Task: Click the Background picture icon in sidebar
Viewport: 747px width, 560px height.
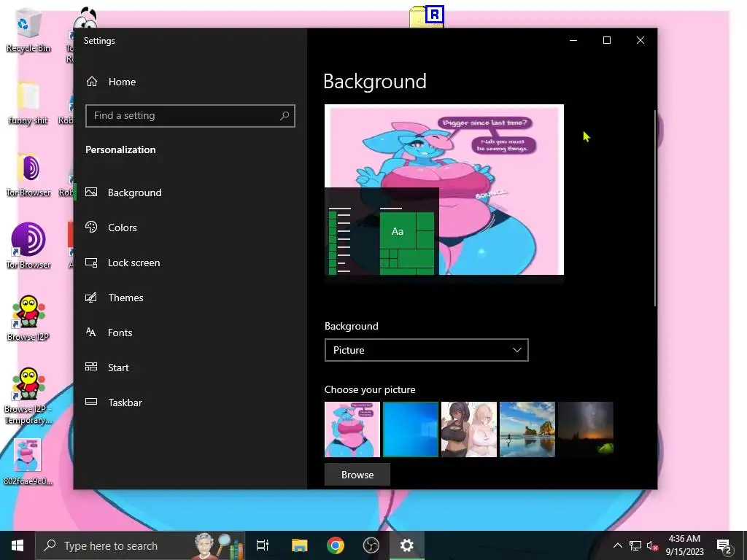Action: [x=91, y=192]
